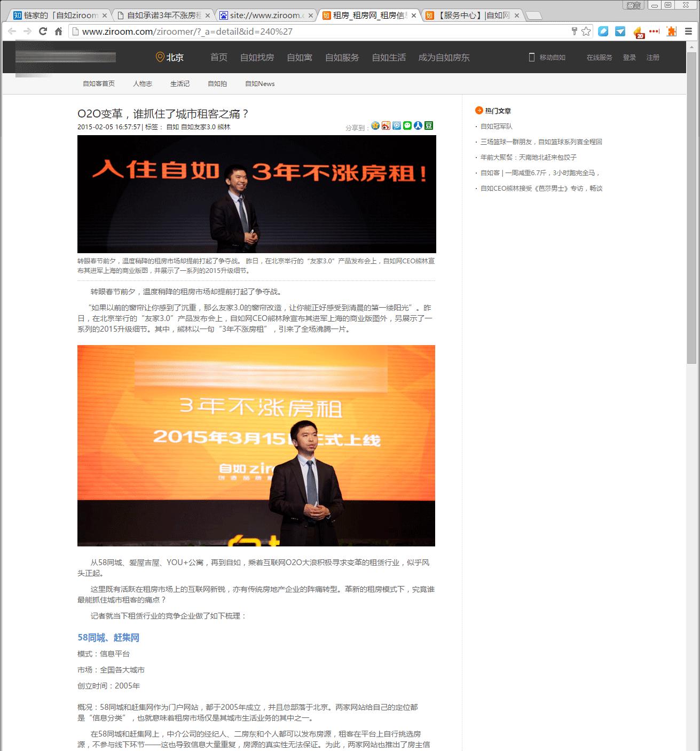Open 在线服务 in the header

click(x=600, y=57)
